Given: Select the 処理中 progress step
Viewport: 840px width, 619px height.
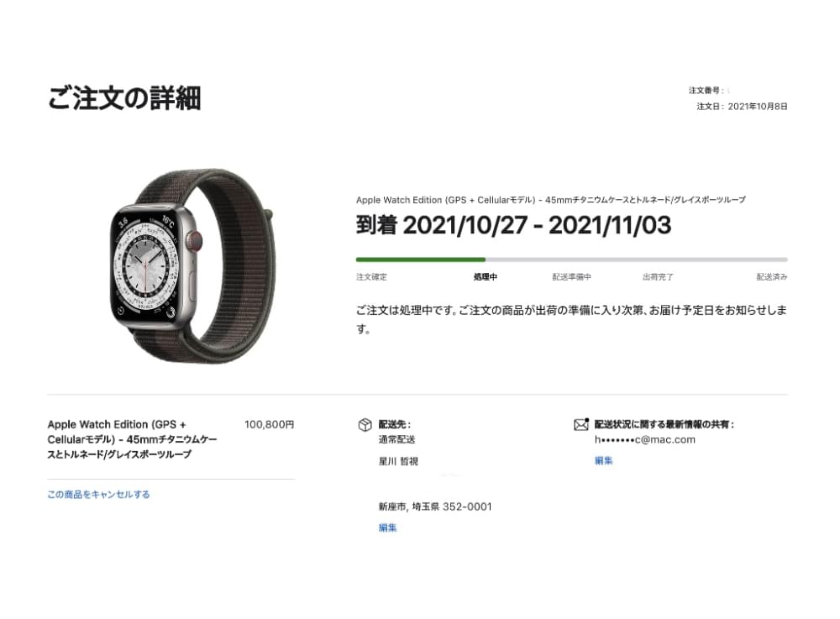Looking at the screenshot, I should point(486,277).
